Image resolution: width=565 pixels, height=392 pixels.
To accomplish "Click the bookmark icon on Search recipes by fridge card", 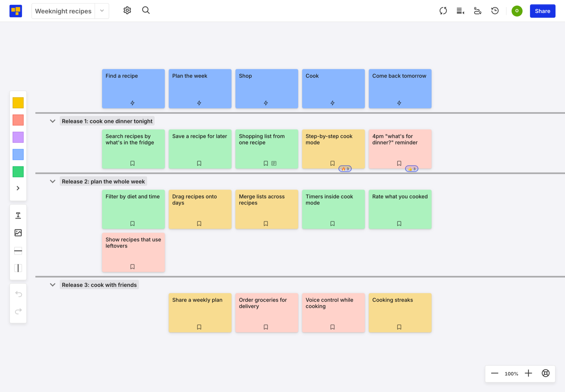I will [132, 163].
